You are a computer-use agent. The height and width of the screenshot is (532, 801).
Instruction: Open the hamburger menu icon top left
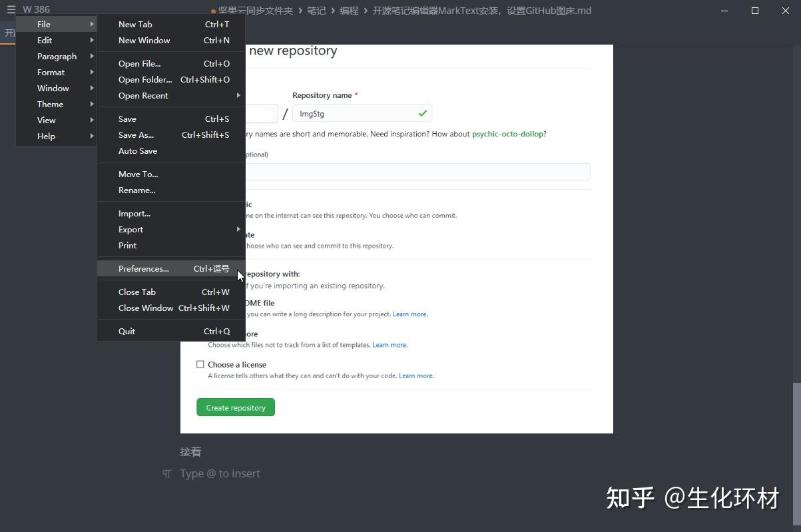11,9
